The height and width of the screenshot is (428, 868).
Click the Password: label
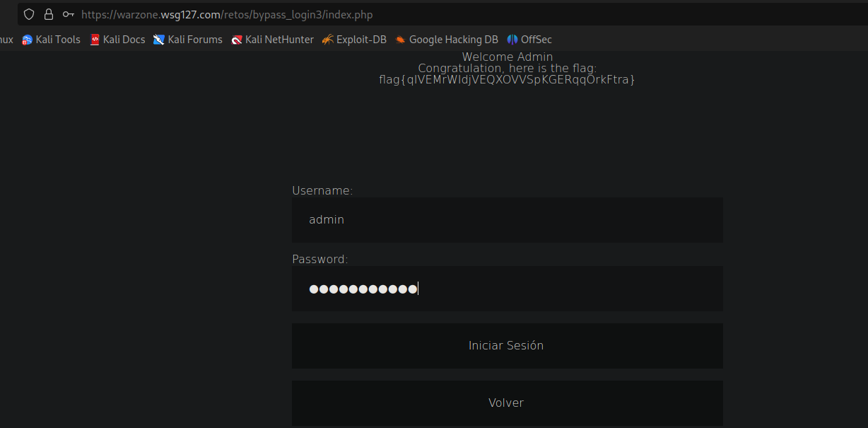click(x=320, y=259)
